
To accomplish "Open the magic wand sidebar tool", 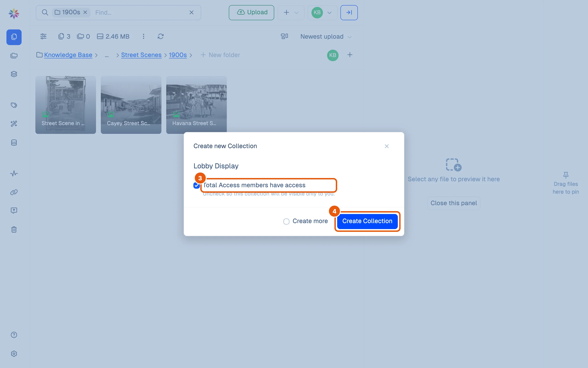I will pyautogui.click(x=14, y=124).
